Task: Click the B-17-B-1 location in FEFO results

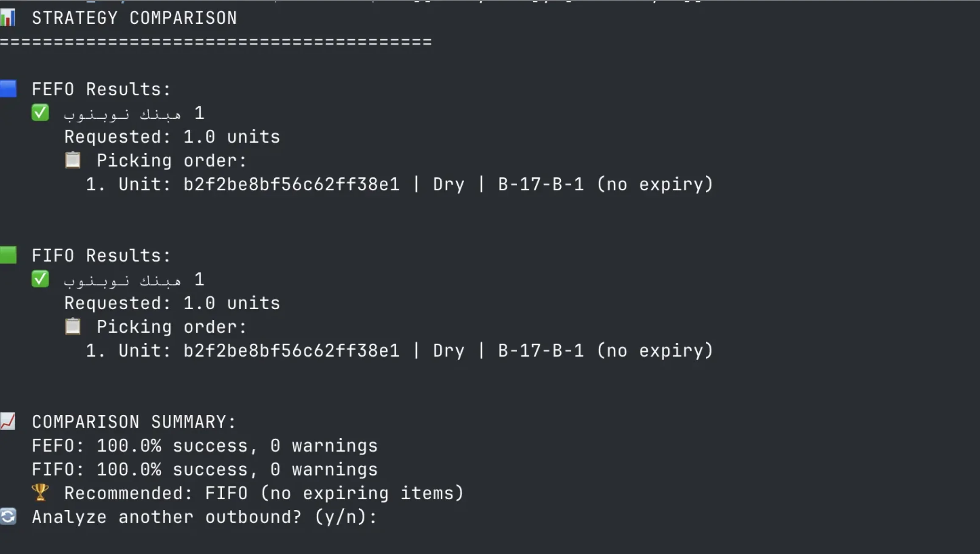Action: coord(541,185)
